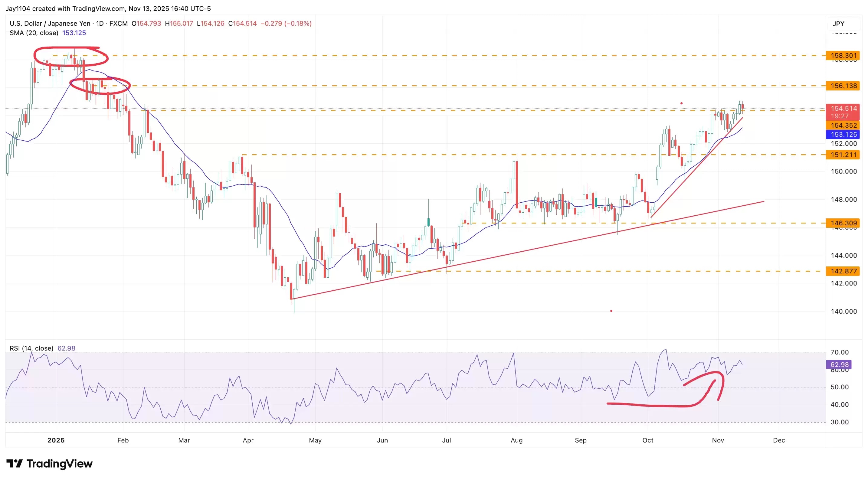Screen dimensions: 868x480
Task: Click the 1D interval in chart title
Action: (x=100, y=24)
